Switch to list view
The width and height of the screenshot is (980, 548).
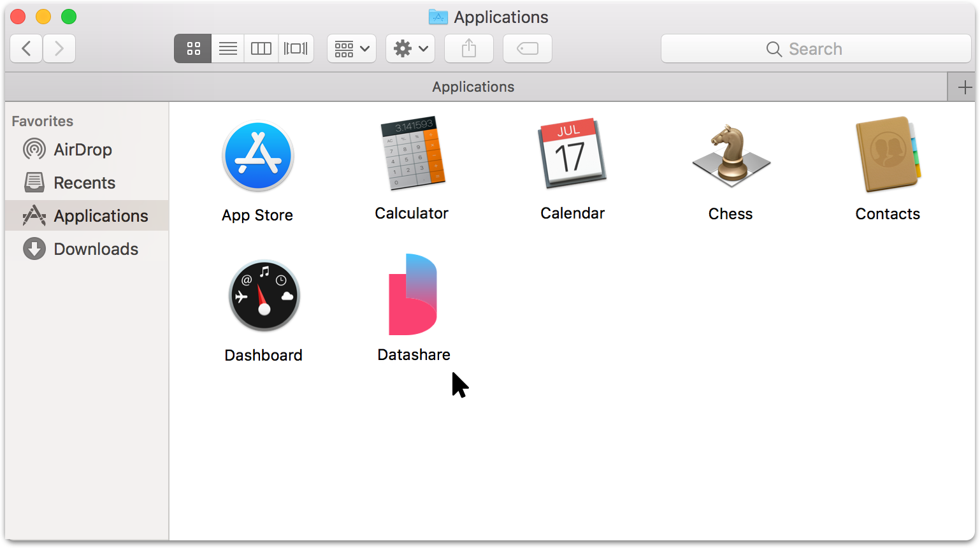pos(227,48)
